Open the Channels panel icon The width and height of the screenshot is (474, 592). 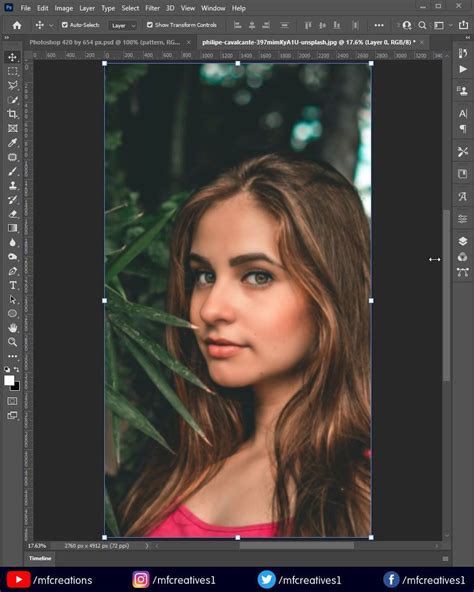click(x=463, y=257)
